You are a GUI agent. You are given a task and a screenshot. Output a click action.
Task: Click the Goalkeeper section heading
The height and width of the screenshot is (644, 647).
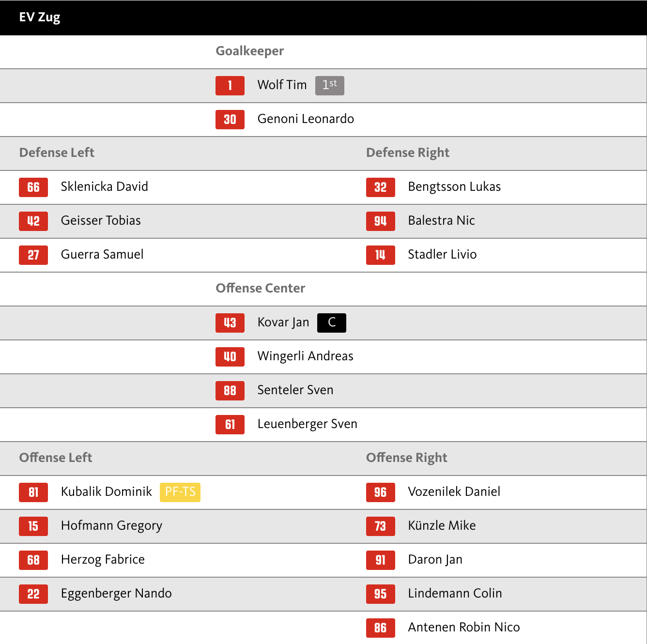[249, 51]
